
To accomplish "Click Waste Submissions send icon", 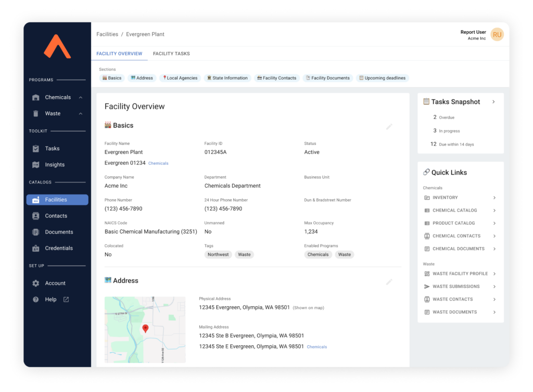I will 427,286.
